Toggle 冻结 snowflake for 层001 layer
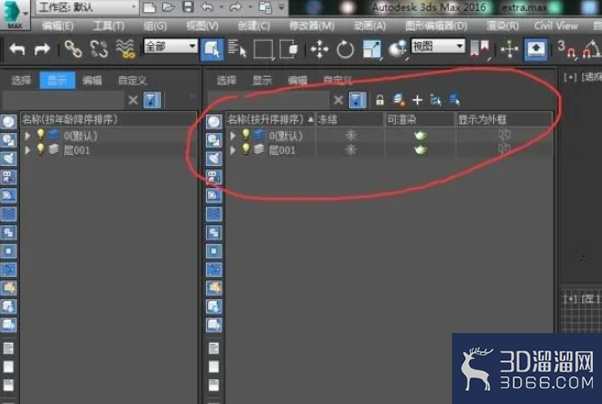The height and width of the screenshot is (404, 602). click(350, 149)
